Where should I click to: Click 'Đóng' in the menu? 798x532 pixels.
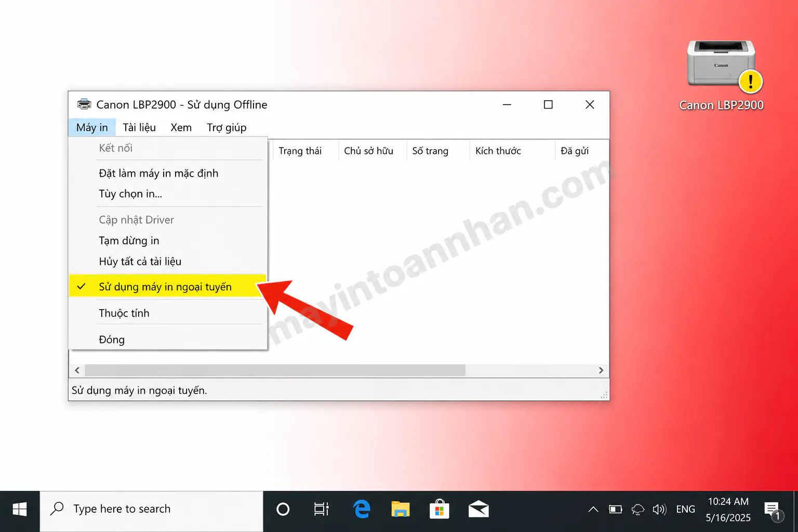167,339
